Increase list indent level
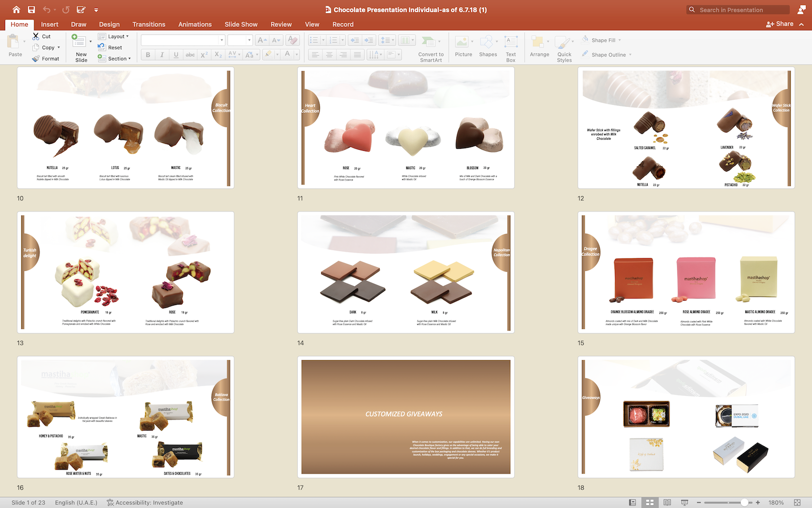Image resolution: width=812 pixels, height=508 pixels. click(369, 40)
